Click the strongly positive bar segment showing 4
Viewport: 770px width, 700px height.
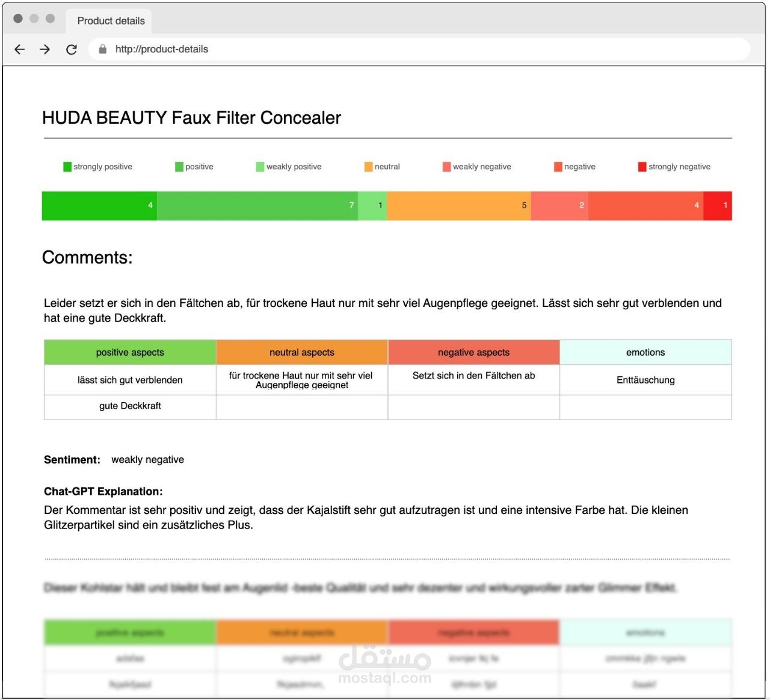tap(99, 206)
